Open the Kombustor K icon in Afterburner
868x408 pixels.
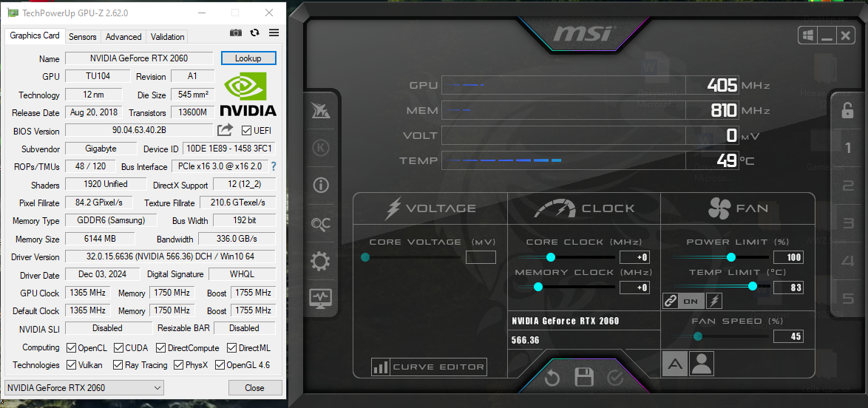pyautogui.click(x=321, y=148)
